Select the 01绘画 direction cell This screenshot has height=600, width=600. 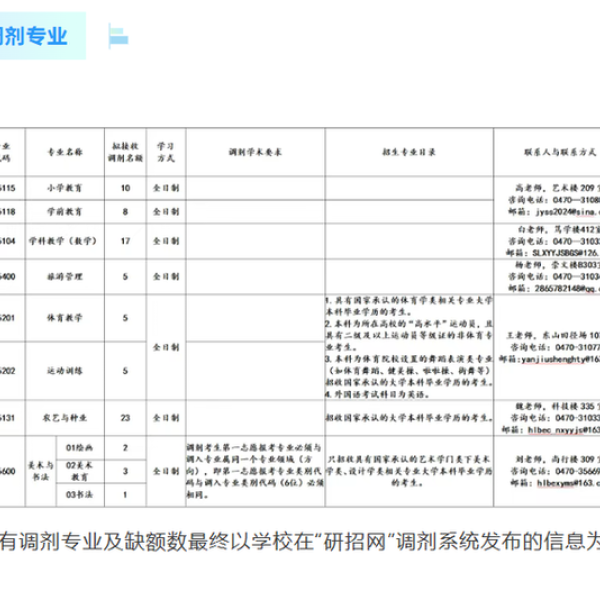[x=80, y=448]
